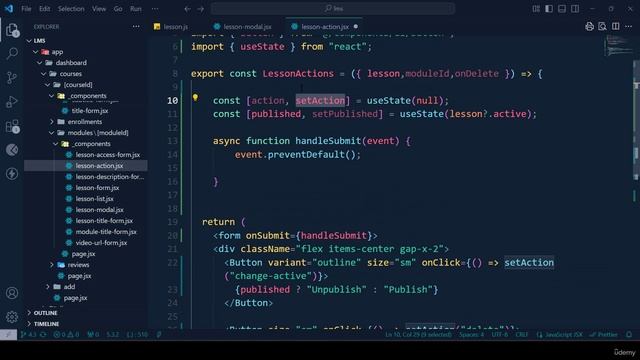Click the split editor right icon
Viewport: 640px width, 360px height.
tap(616, 27)
